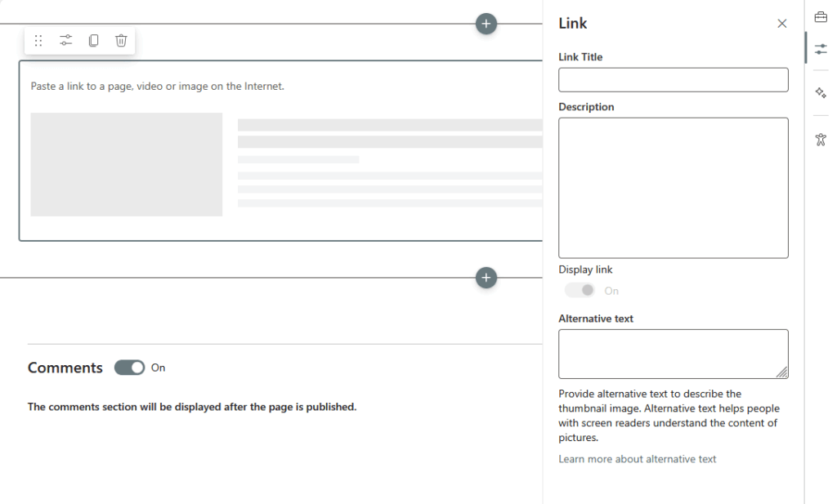This screenshot has width=837, height=504.
Task: Click the 'Alternative text' label
Action: tap(596, 319)
